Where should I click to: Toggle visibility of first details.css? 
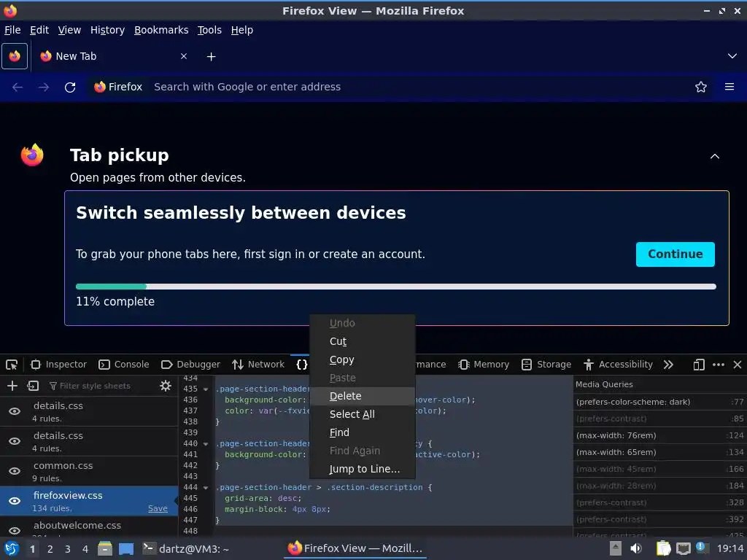point(15,411)
